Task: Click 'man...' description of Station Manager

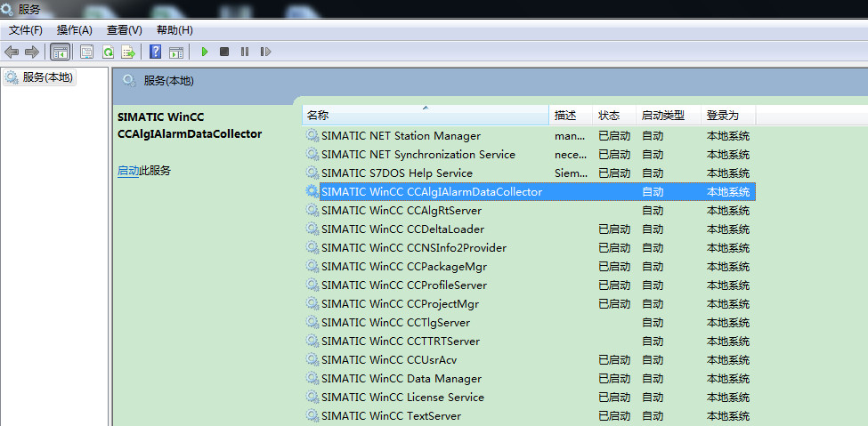Action: (x=570, y=136)
